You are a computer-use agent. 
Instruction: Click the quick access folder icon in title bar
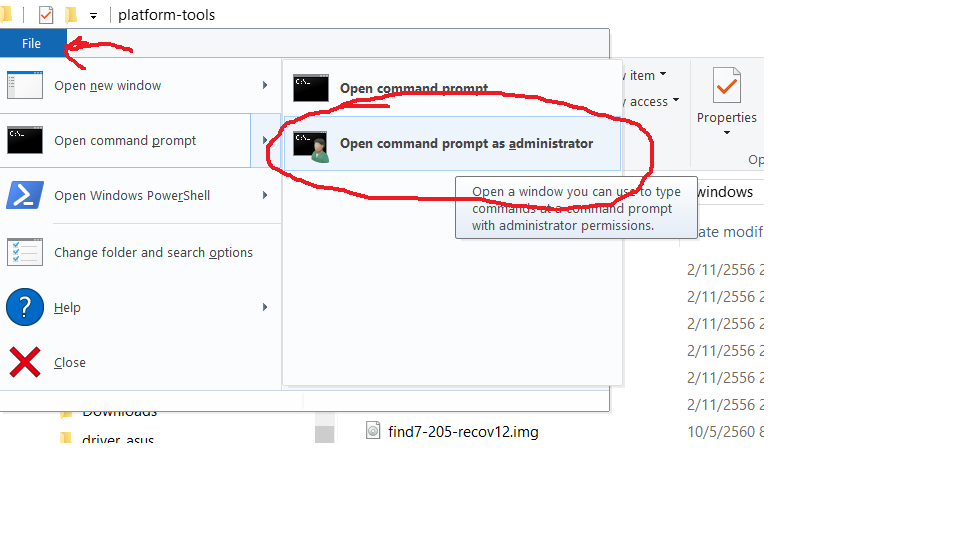coord(71,14)
